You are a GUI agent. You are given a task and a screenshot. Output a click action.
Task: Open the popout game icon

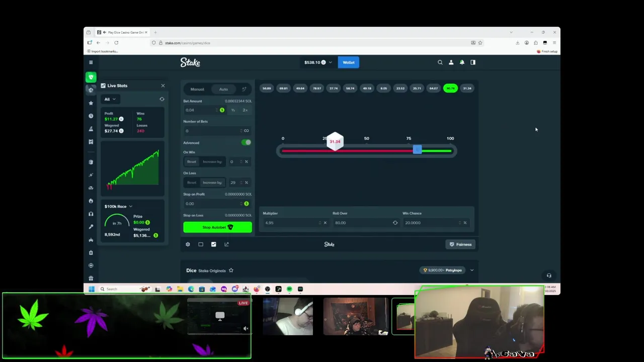tap(226, 244)
